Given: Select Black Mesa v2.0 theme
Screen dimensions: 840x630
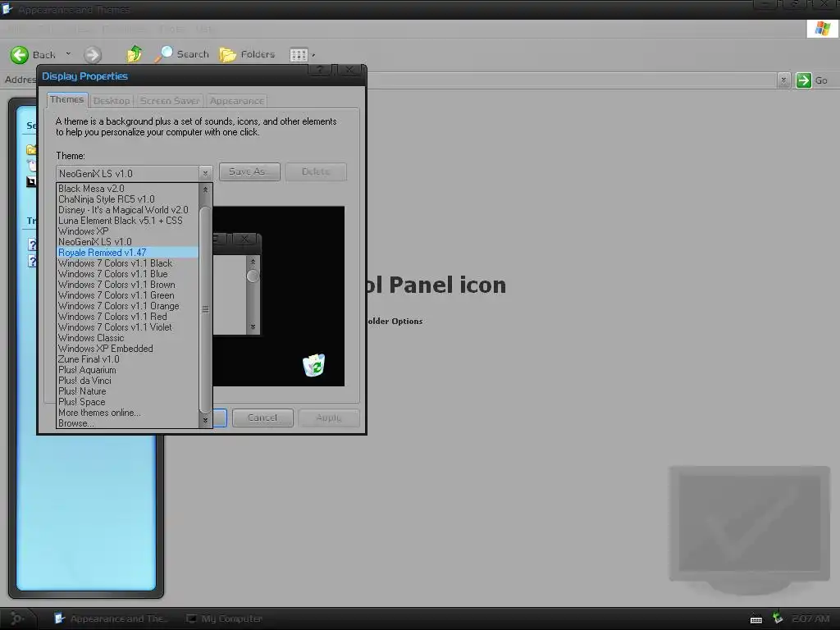Looking at the screenshot, I should [127, 189].
